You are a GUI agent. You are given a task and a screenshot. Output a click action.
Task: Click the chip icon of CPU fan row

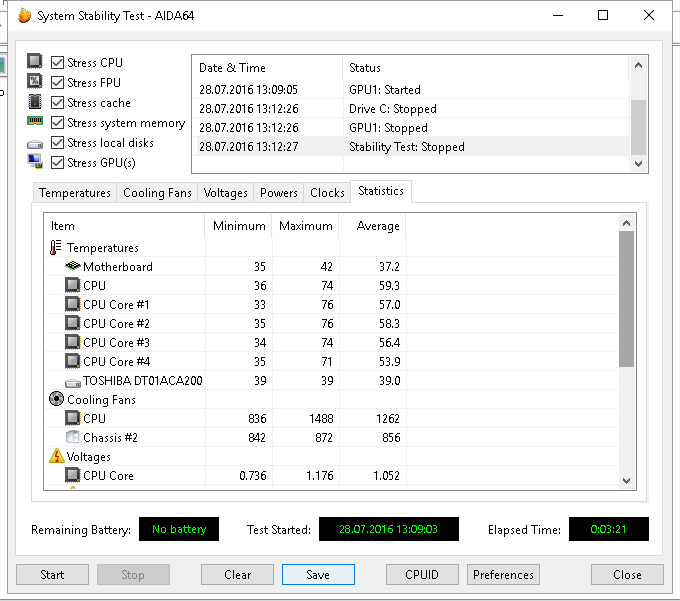[72, 418]
